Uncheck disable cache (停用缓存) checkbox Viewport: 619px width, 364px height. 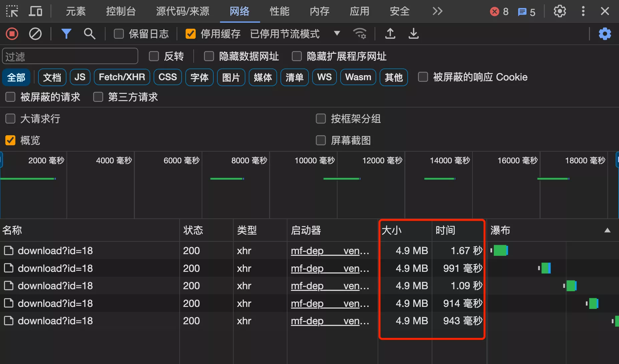[190, 34]
